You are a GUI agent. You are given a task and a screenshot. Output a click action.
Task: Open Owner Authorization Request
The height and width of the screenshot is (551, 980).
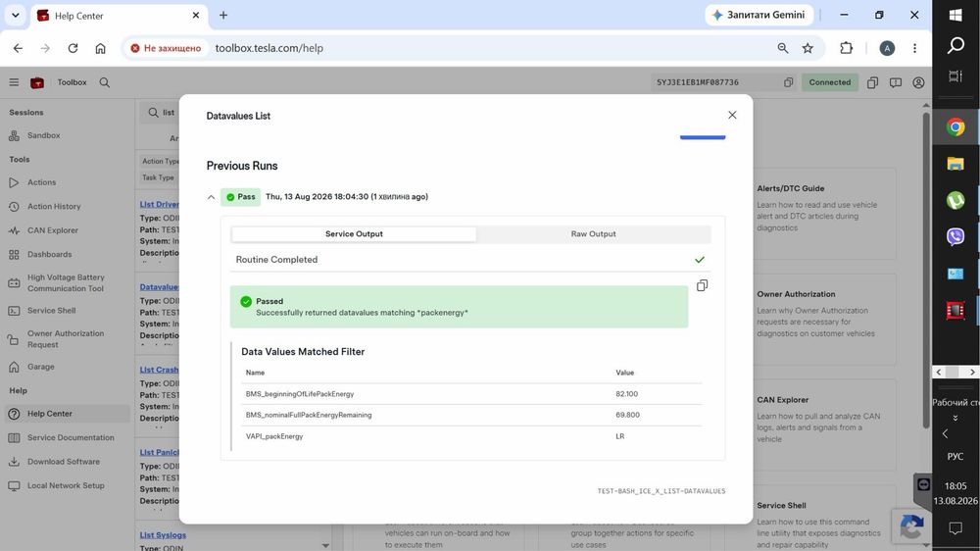tap(66, 339)
